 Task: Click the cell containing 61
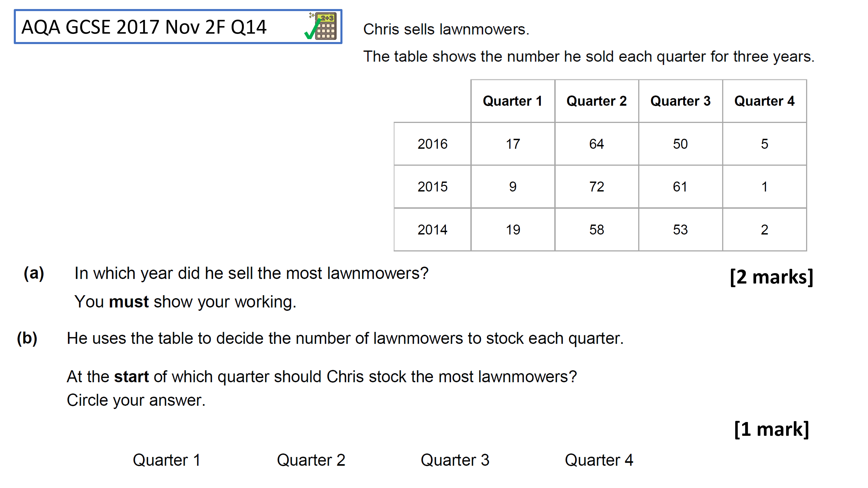(x=680, y=187)
